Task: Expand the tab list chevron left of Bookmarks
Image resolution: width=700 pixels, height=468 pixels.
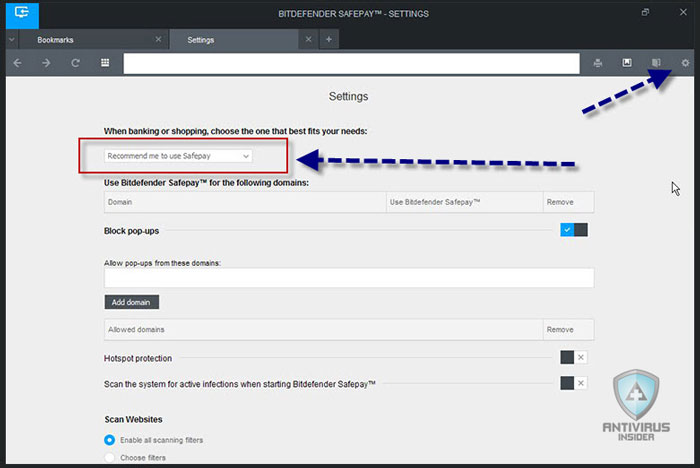Action: click(x=12, y=40)
